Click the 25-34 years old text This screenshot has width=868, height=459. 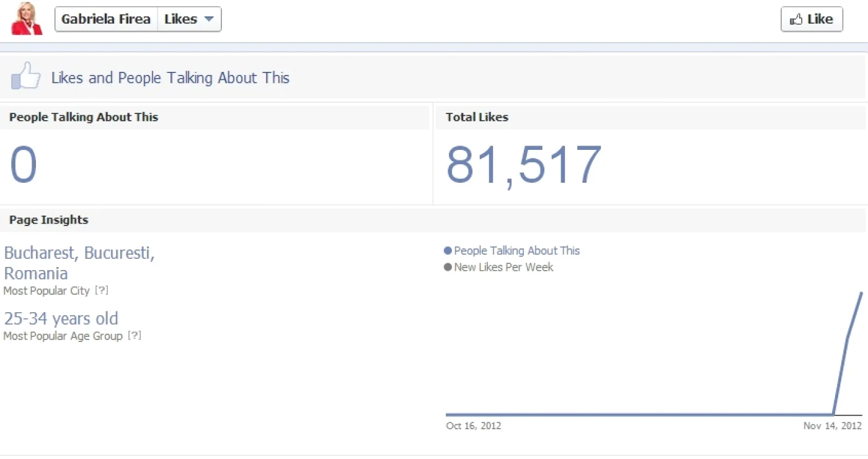(61, 318)
